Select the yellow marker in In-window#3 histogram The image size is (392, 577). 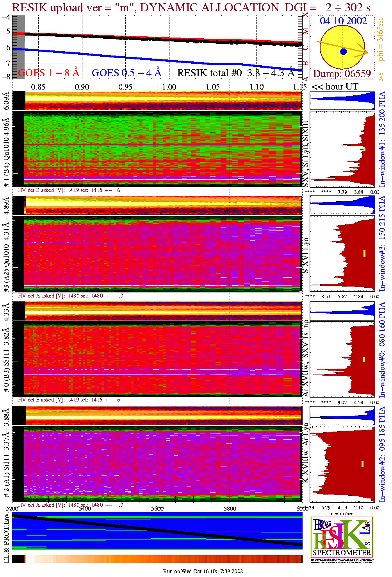[364, 253]
